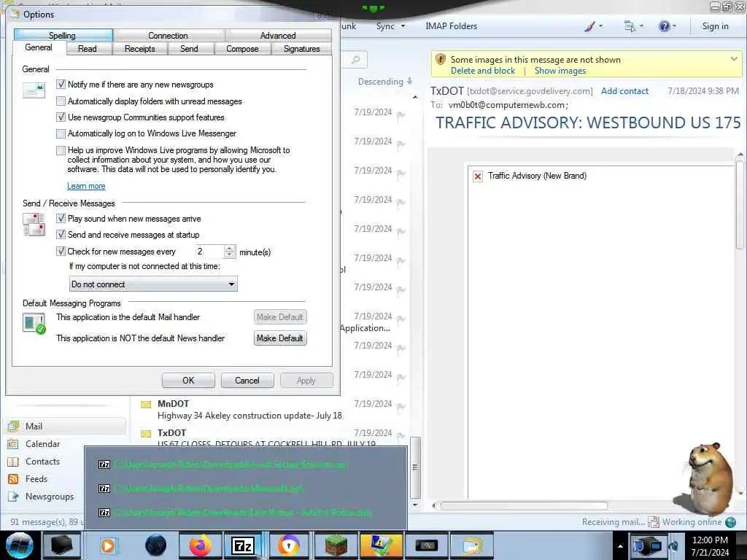This screenshot has width=747, height=560.
Task: Open Firefox from the taskbar
Action: point(201,545)
